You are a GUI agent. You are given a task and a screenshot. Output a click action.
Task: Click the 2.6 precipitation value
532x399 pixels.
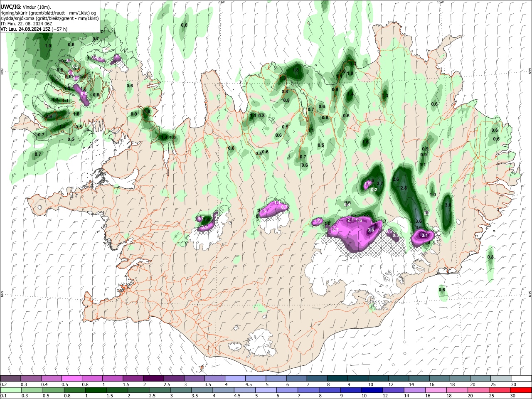pos(396,180)
